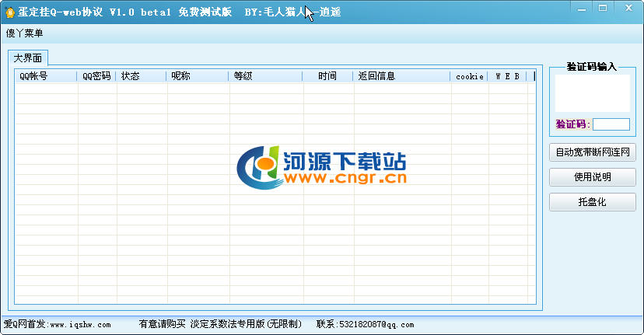Click the WEB column header

tap(507, 76)
